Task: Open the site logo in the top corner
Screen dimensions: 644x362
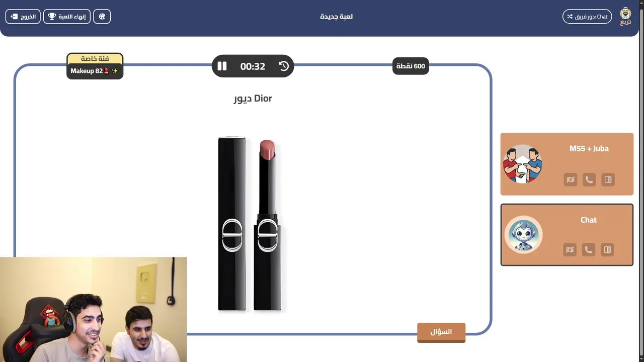Action: (625, 17)
